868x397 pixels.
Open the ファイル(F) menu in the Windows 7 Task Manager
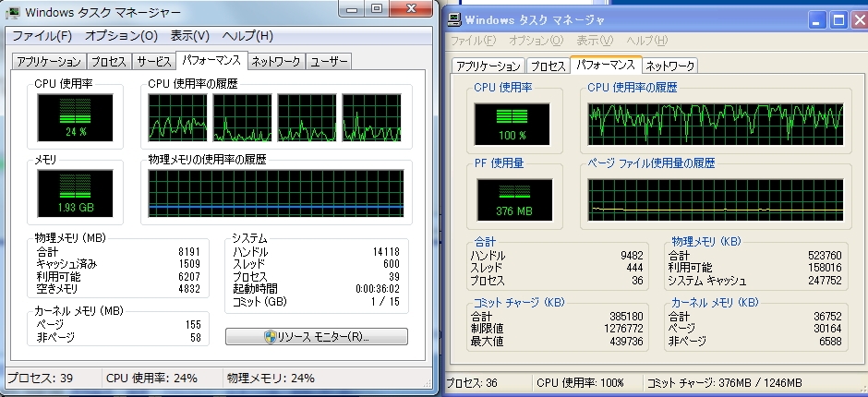pyautogui.click(x=42, y=36)
